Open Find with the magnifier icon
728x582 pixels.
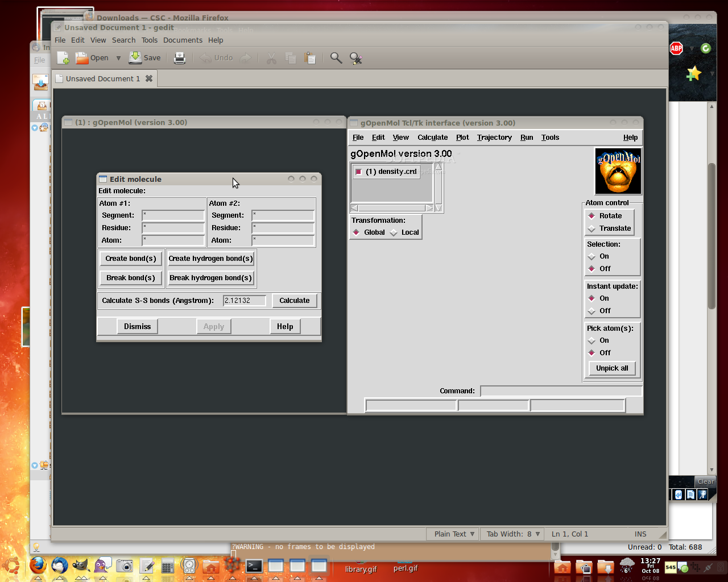point(336,58)
